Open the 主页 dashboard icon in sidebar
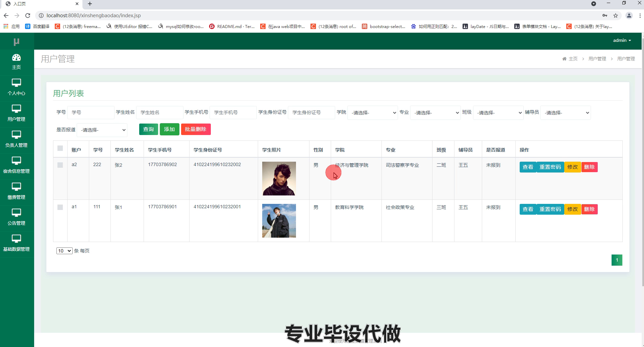This screenshot has height=347, width=644. [x=16, y=58]
